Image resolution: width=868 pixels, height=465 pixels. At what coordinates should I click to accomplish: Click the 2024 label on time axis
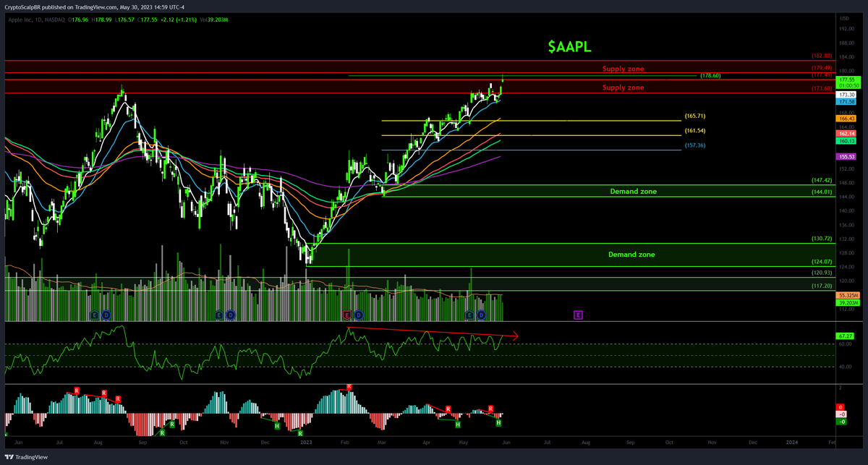[792, 441]
